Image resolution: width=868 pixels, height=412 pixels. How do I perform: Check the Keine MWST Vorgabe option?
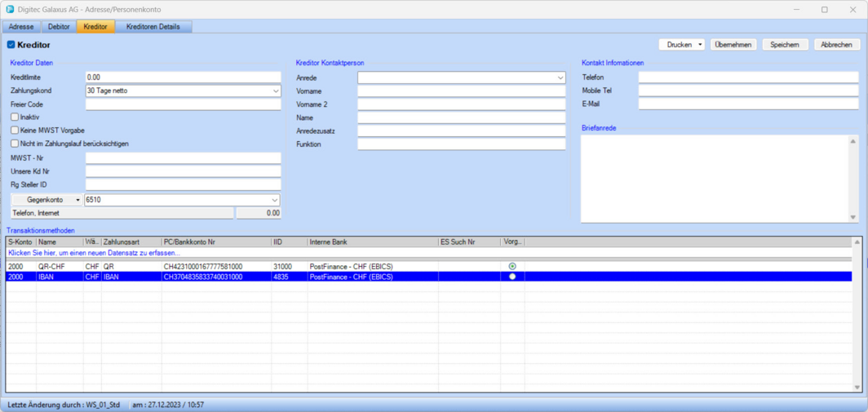point(15,131)
